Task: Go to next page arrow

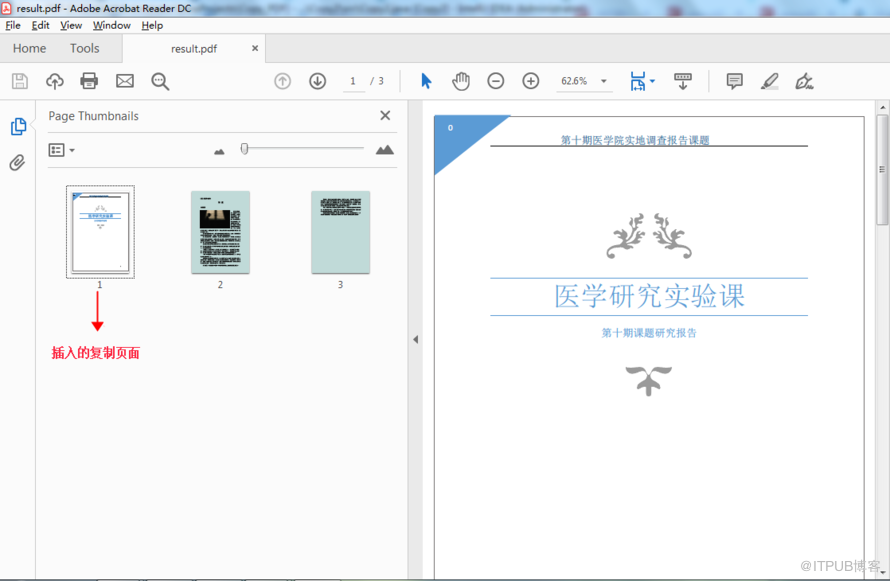Action: (x=317, y=81)
